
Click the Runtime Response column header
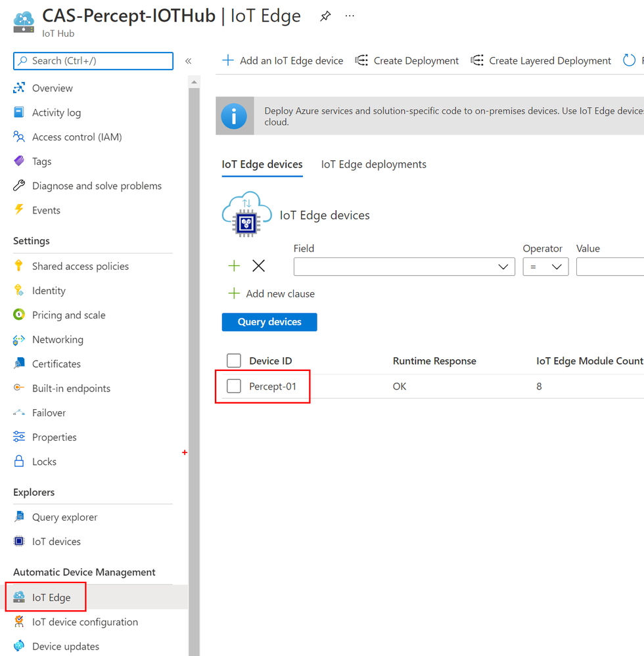434,361
